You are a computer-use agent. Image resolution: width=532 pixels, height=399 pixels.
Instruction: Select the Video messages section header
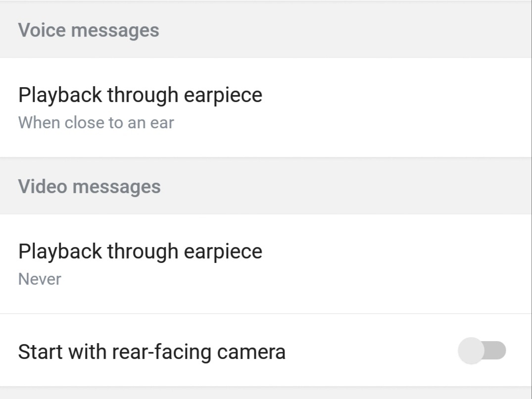coord(90,187)
